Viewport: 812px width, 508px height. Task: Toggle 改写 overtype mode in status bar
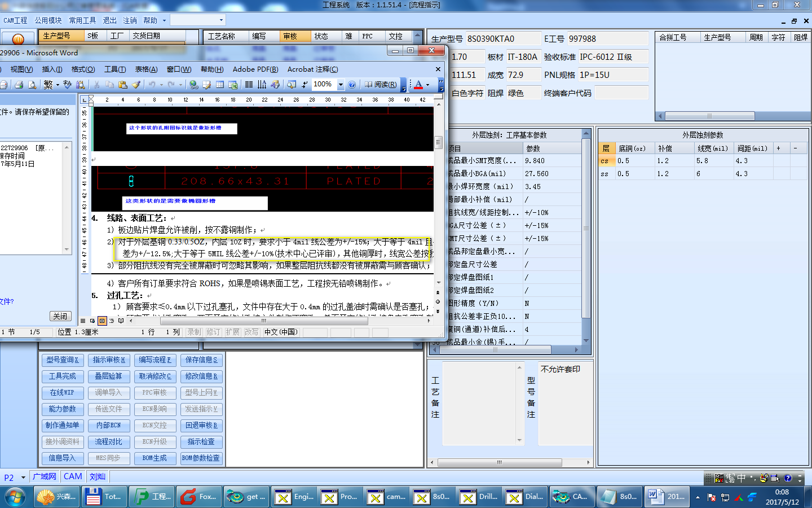pos(251,332)
